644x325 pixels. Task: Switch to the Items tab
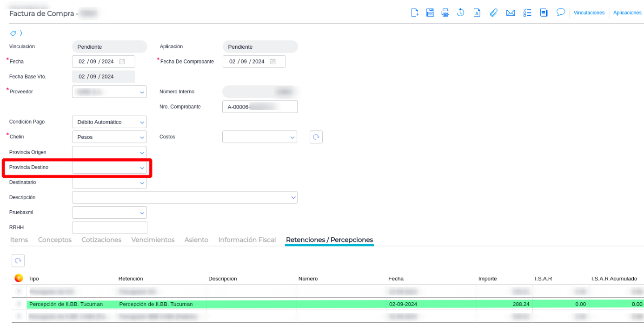click(19, 240)
